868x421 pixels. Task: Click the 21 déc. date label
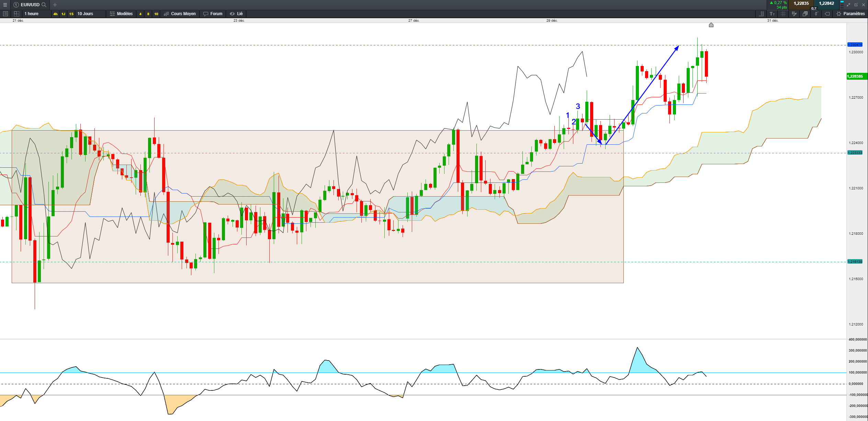pos(18,21)
